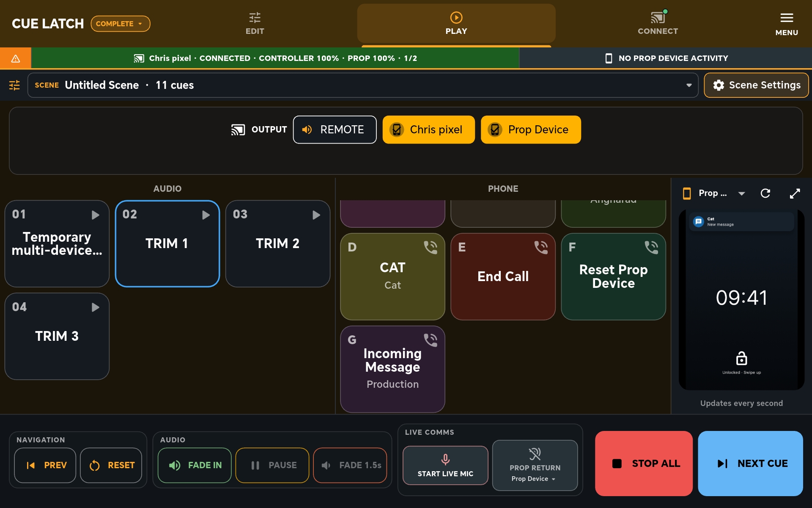This screenshot has height=508, width=812.
Task: Click the NEXT CUE button
Action: click(750, 464)
